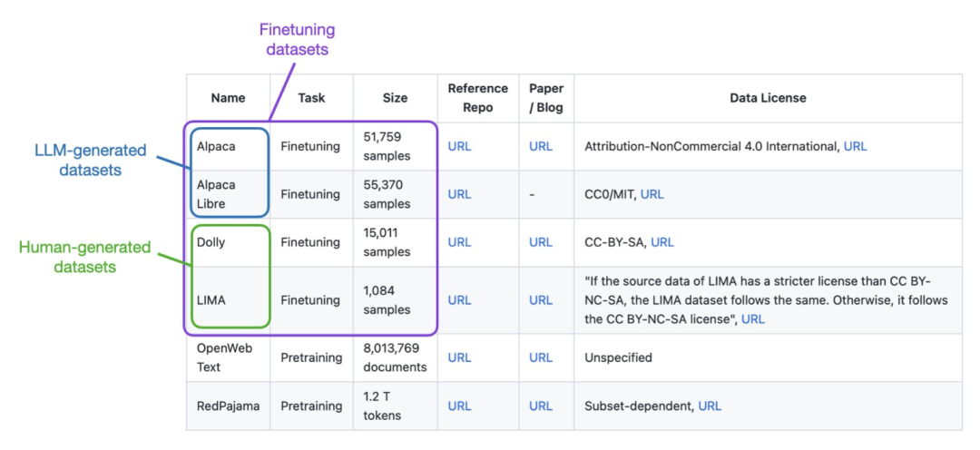
Task: Open the Reference Repo URL for RedPajama
Action: pyautogui.click(x=459, y=406)
